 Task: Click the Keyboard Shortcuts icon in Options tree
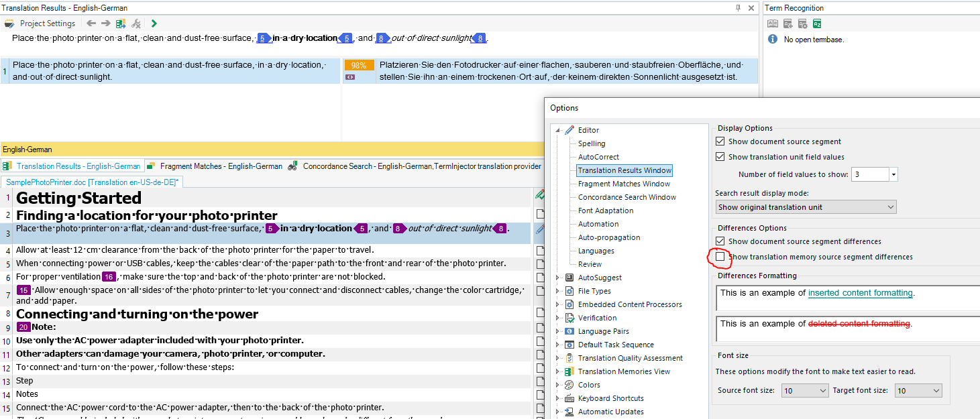pyautogui.click(x=569, y=398)
